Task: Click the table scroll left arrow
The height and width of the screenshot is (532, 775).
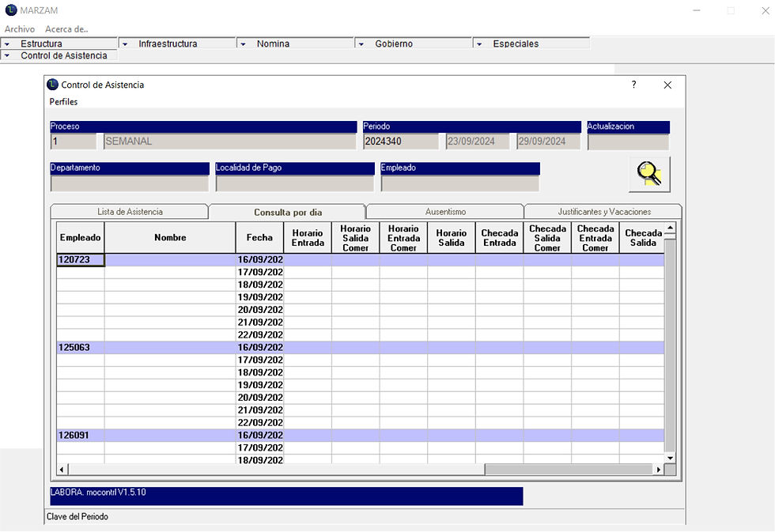Action: pyautogui.click(x=62, y=470)
